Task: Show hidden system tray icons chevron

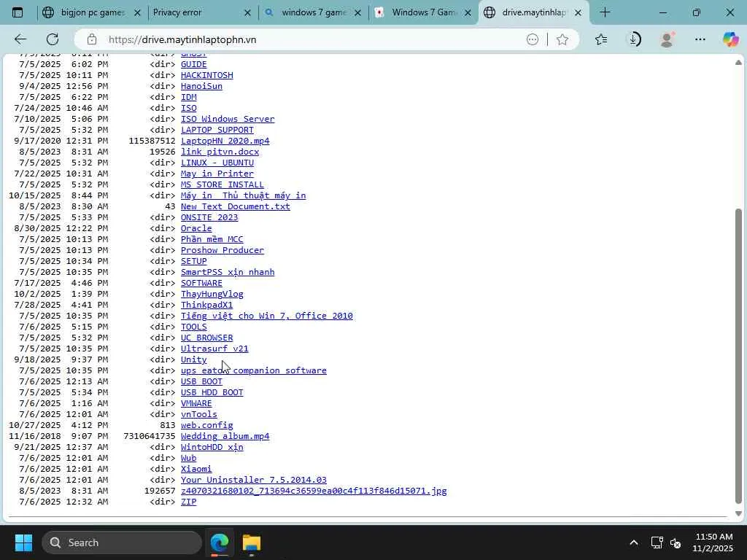Action: (634, 542)
